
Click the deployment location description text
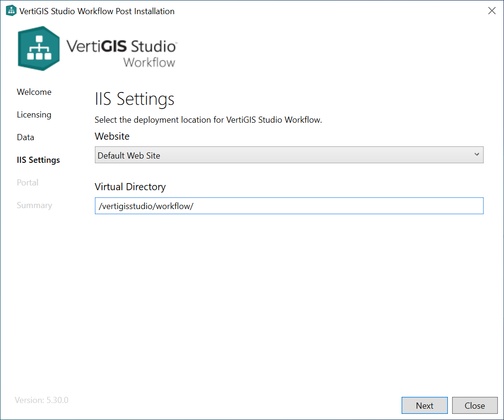pyautogui.click(x=209, y=120)
